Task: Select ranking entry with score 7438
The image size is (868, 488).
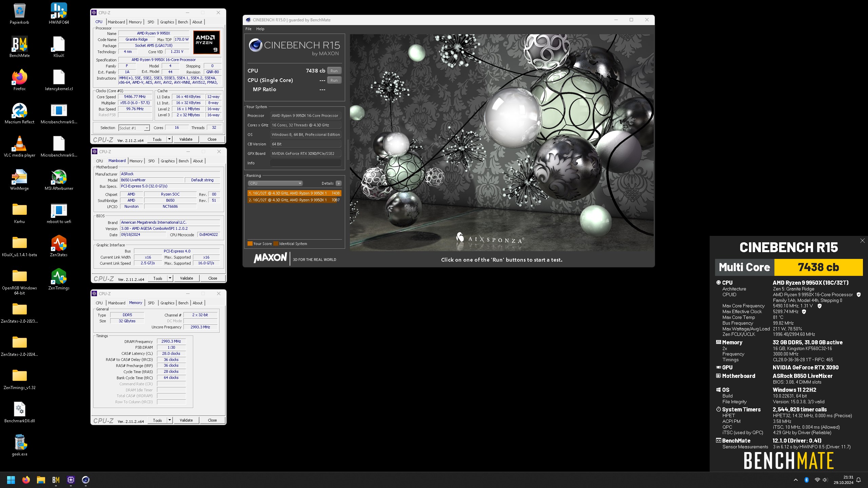Action: pos(294,193)
